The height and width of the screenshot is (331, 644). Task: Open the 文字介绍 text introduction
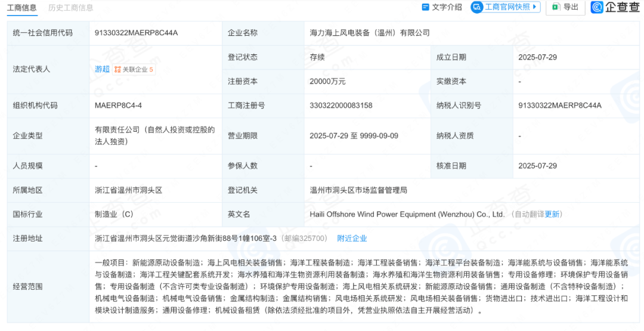pyautogui.click(x=447, y=7)
